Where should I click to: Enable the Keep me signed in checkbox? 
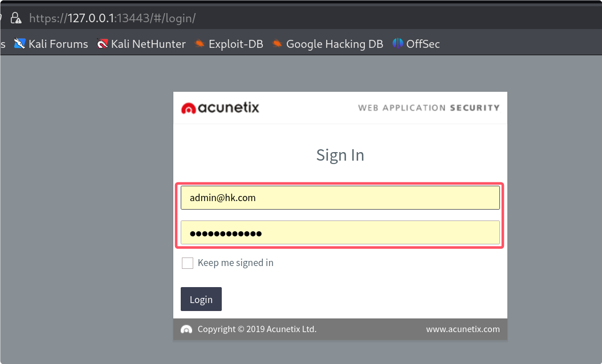point(188,263)
